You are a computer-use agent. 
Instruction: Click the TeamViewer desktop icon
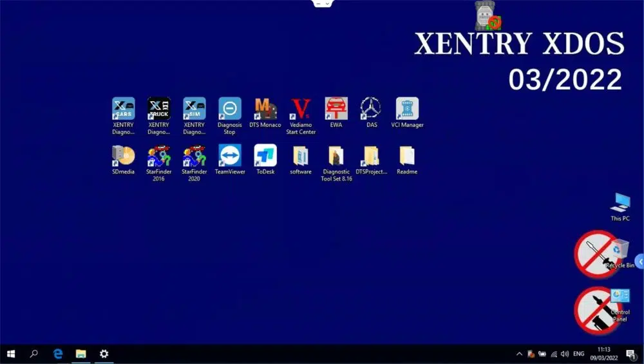pyautogui.click(x=230, y=160)
